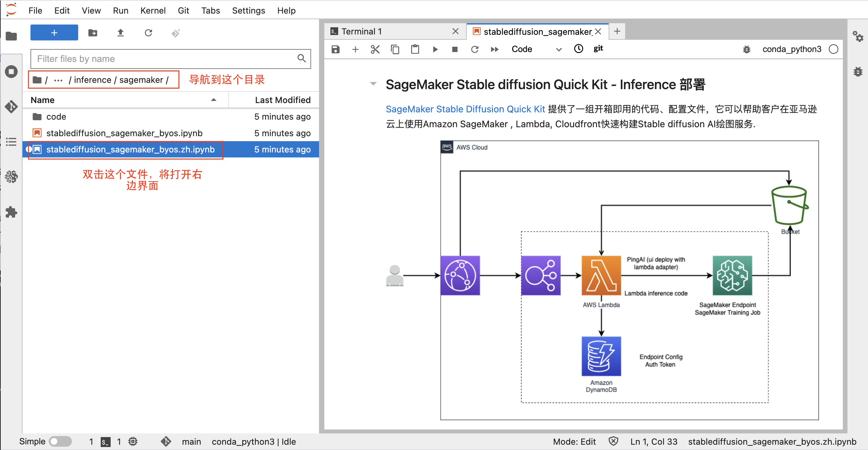Click the Save notebook icon
Viewport: 868px width, 450px height.
[x=335, y=50]
